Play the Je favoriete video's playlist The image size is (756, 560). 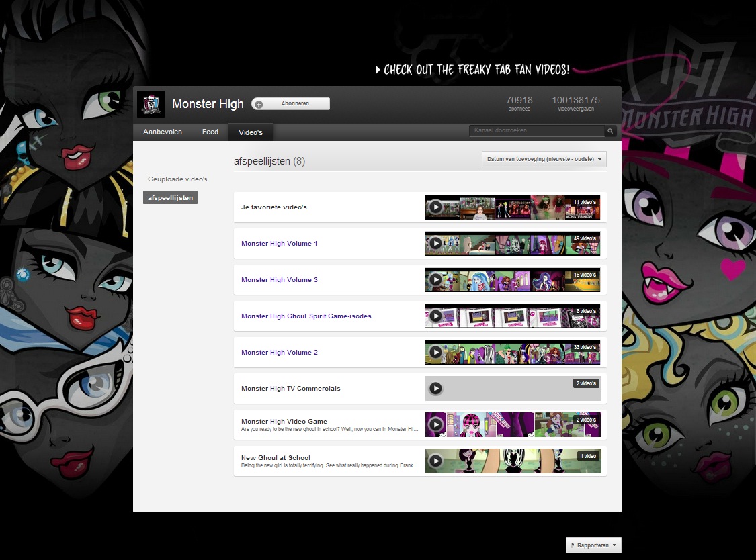[x=435, y=207]
